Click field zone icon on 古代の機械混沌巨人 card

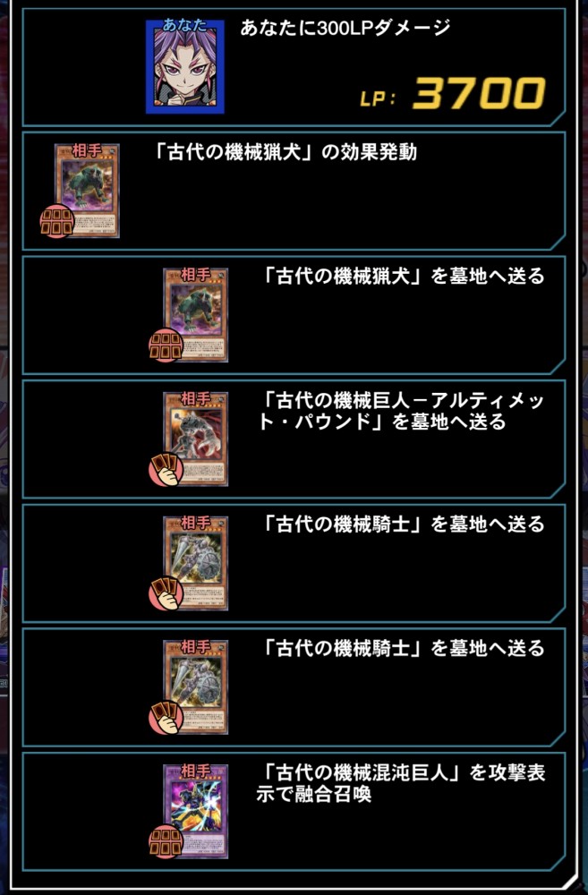pos(166,842)
